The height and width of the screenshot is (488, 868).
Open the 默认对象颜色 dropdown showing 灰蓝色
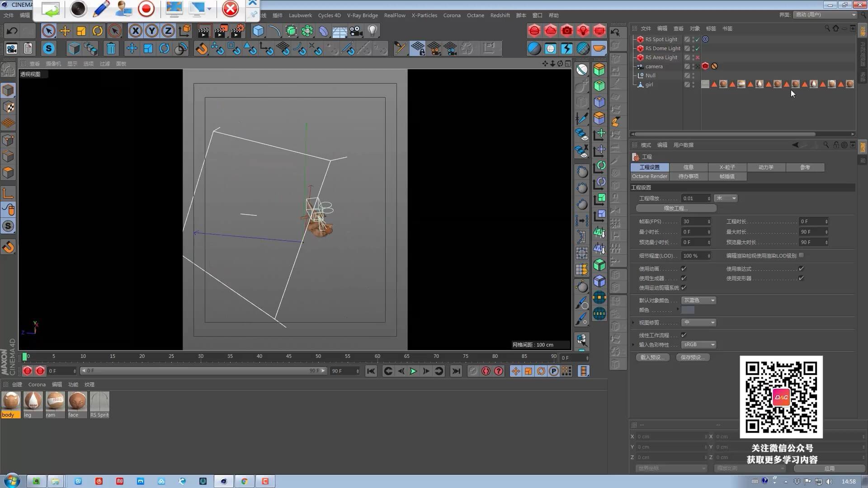pyautogui.click(x=698, y=300)
